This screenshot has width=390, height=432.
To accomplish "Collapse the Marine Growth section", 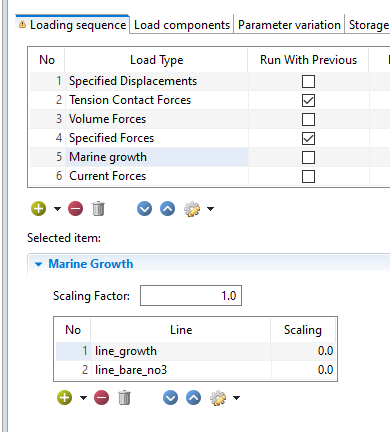I will [x=39, y=264].
